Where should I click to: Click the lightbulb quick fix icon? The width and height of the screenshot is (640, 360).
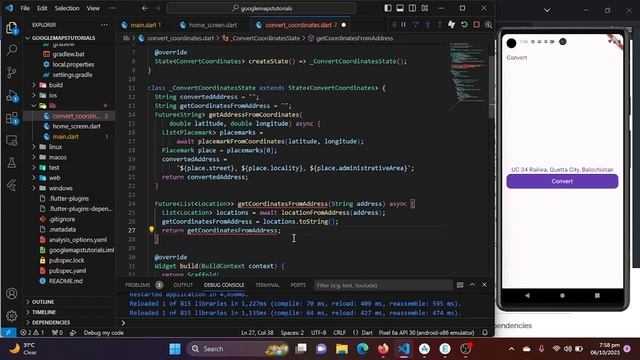click(x=151, y=230)
